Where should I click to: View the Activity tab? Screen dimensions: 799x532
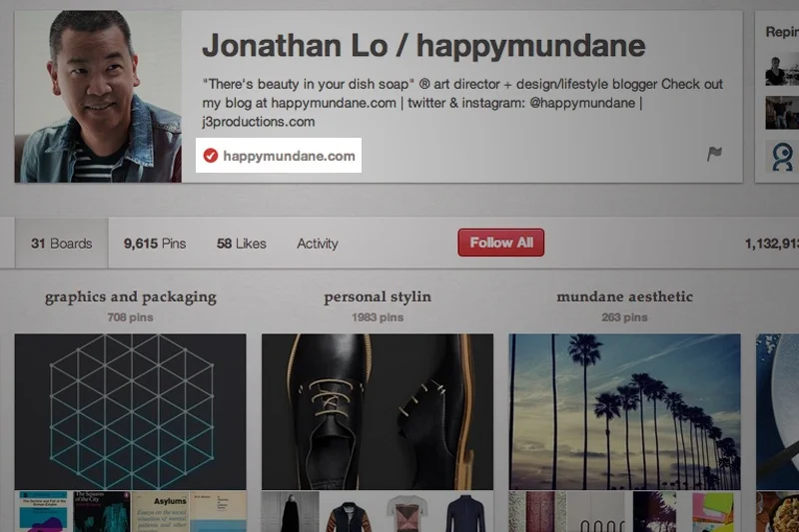point(318,244)
